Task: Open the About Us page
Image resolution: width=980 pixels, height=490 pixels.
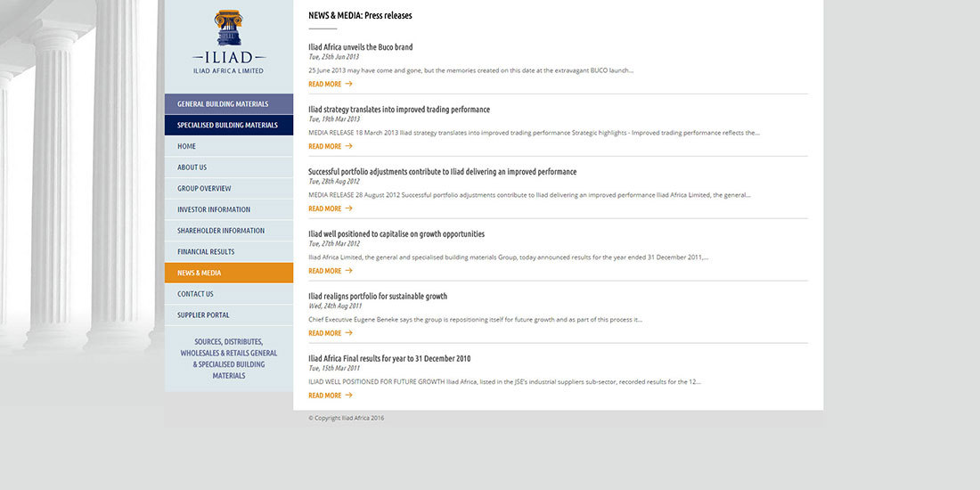Action: 192,167
